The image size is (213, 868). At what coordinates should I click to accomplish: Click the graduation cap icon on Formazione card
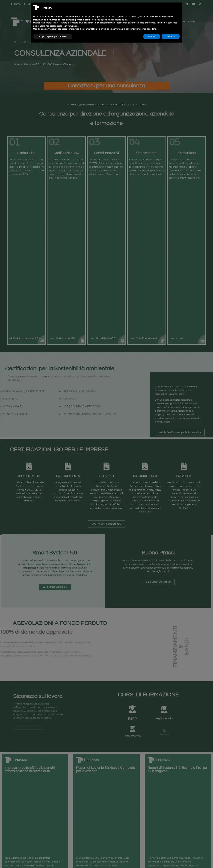coord(202,341)
